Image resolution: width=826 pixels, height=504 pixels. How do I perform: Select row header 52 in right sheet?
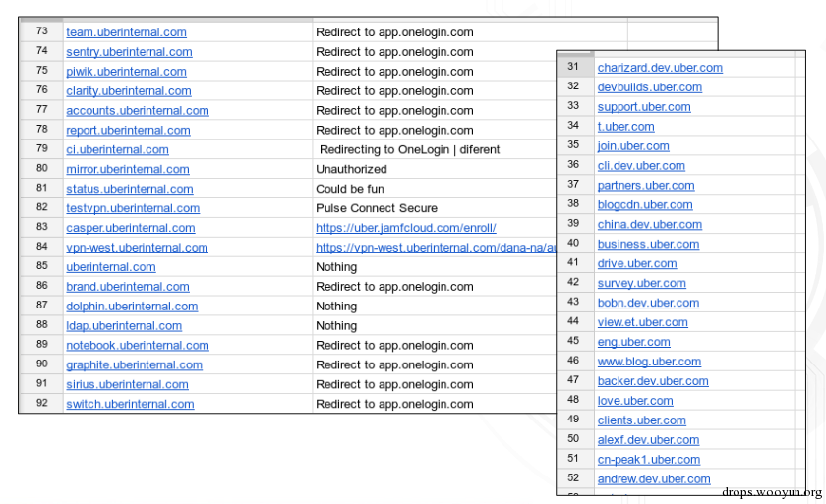(573, 479)
